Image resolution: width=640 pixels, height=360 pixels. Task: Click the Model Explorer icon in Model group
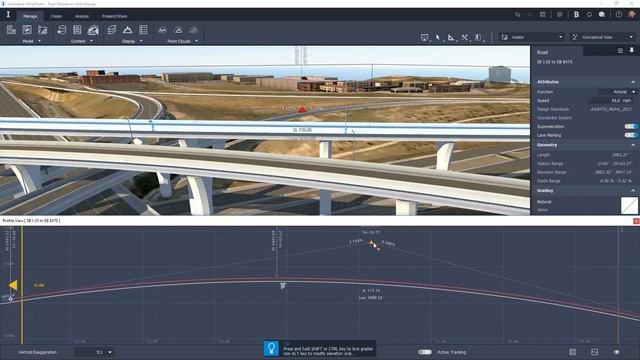click(x=11, y=30)
